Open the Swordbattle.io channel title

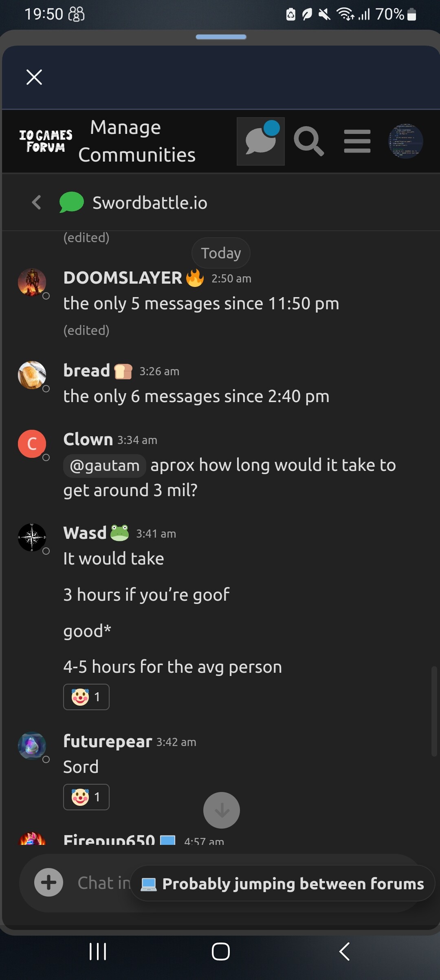[x=150, y=203]
